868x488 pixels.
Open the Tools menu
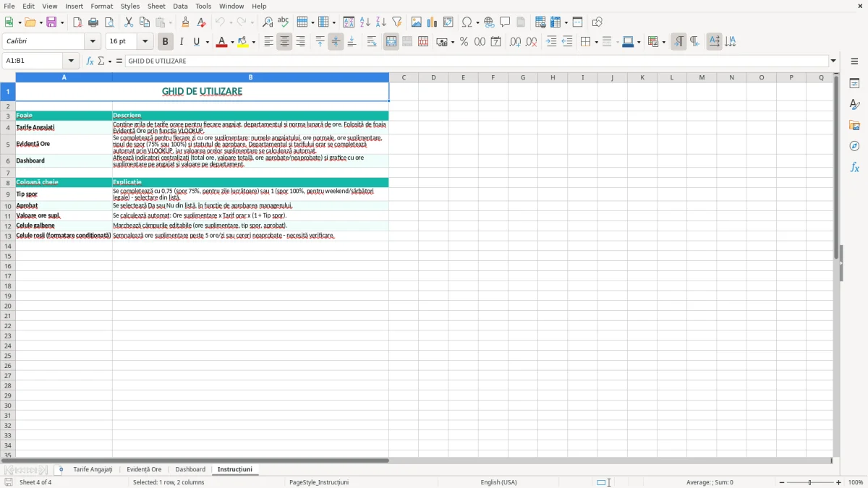tap(203, 6)
